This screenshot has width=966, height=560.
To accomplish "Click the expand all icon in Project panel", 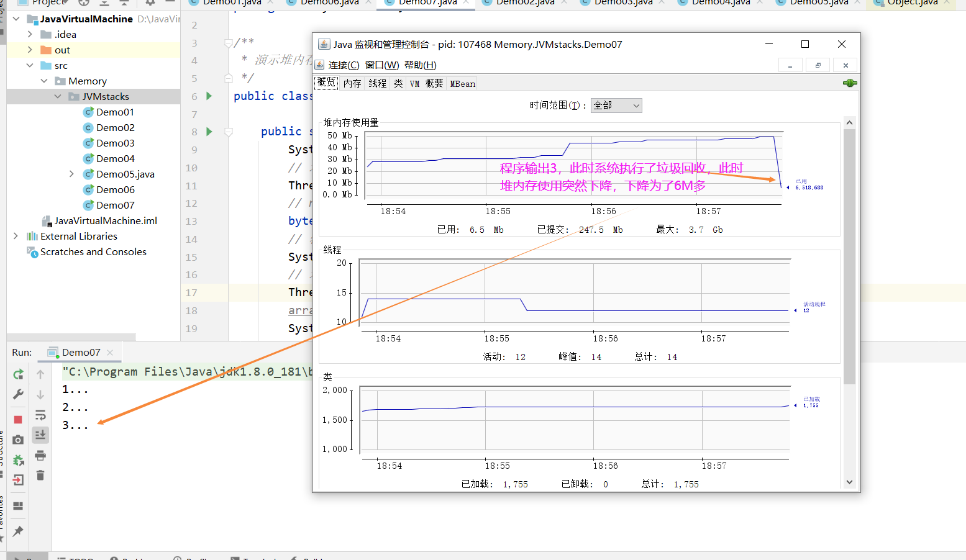I will pos(104,2).
